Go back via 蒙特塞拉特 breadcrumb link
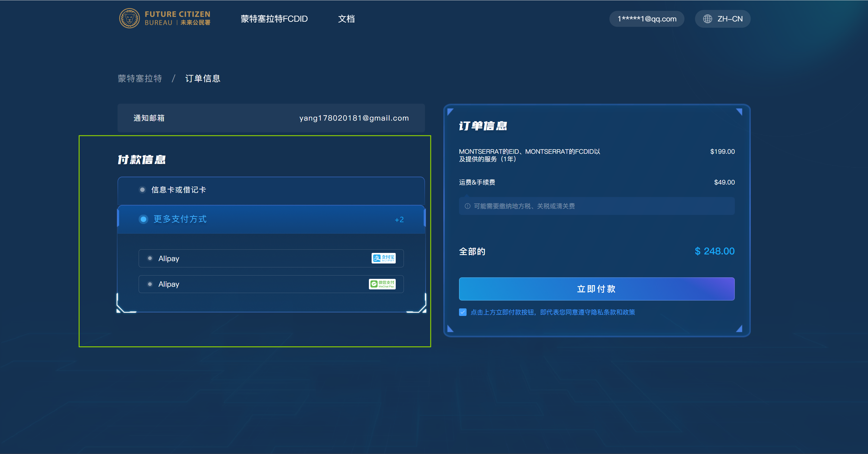This screenshot has height=454, width=868. coord(140,79)
